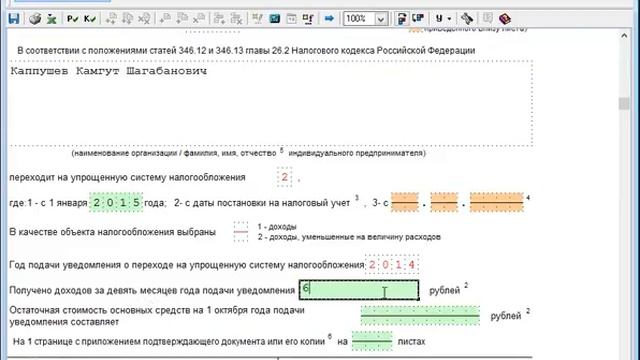Click the green year field '2015'
The width and height of the screenshot is (640, 360).
click(x=116, y=202)
